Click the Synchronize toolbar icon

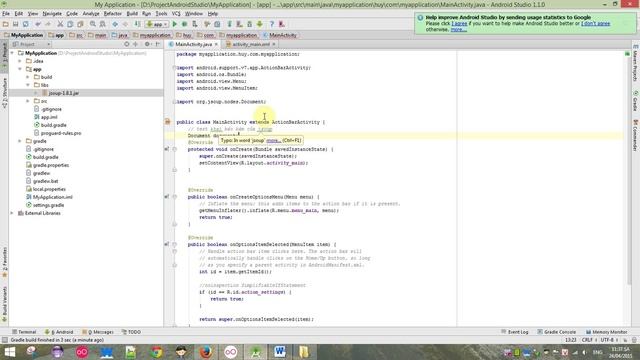(x=25, y=24)
